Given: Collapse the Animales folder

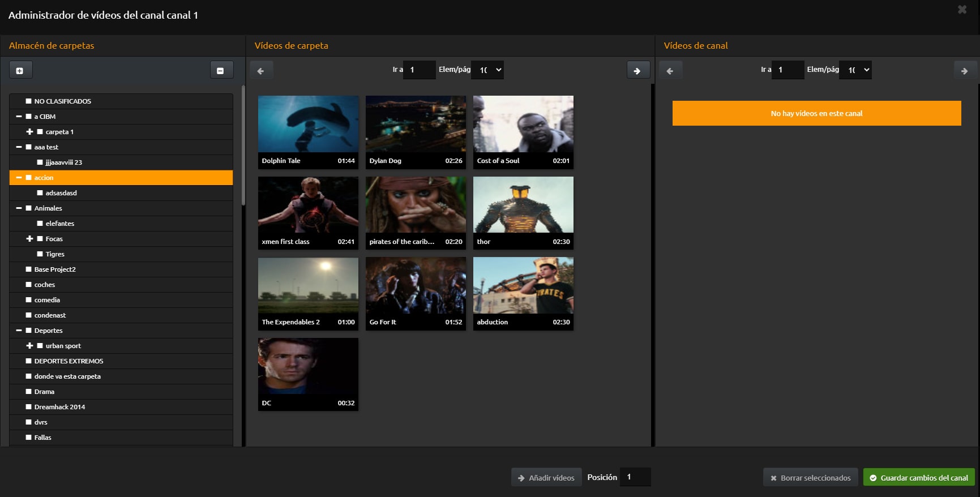Looking at the screenshot, I should [19, 208].
